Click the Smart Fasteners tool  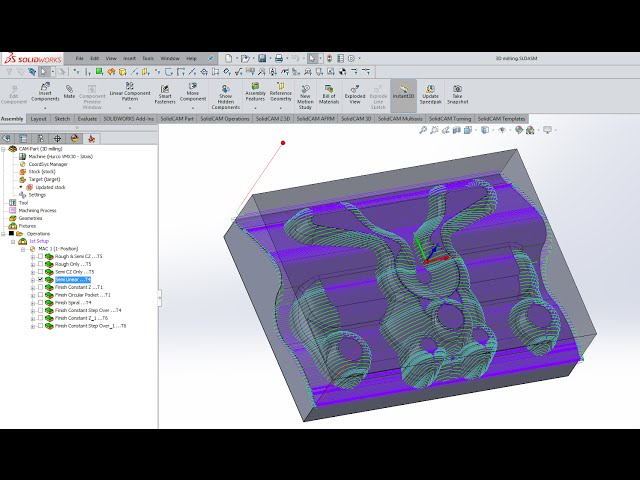tap(165, 94)
